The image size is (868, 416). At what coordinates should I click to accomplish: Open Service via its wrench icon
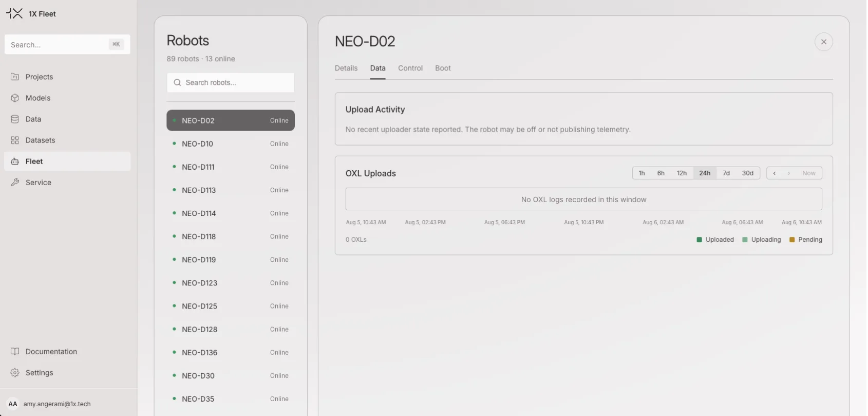(x=15, y=182)
